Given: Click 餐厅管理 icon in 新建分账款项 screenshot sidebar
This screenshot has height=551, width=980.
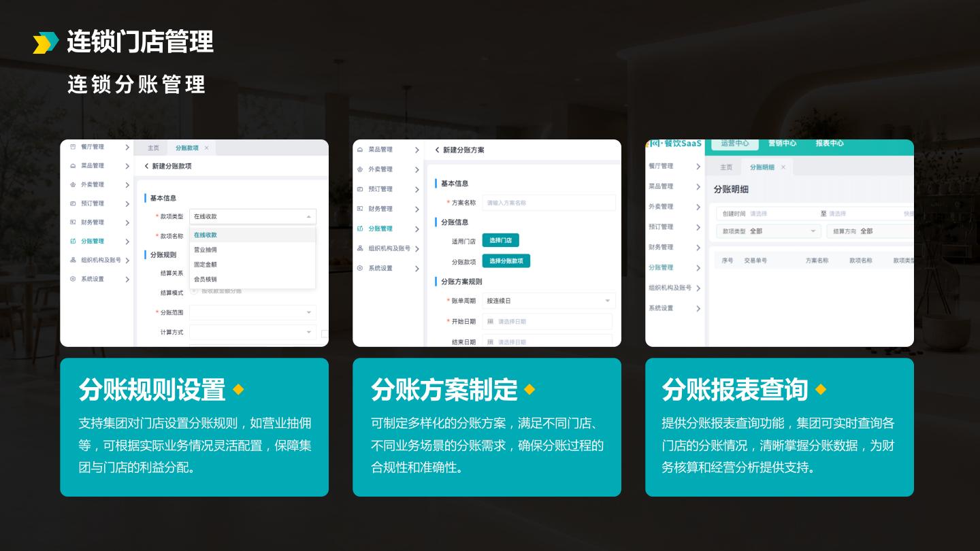Looking at the screenshot, I should point(73,147).
